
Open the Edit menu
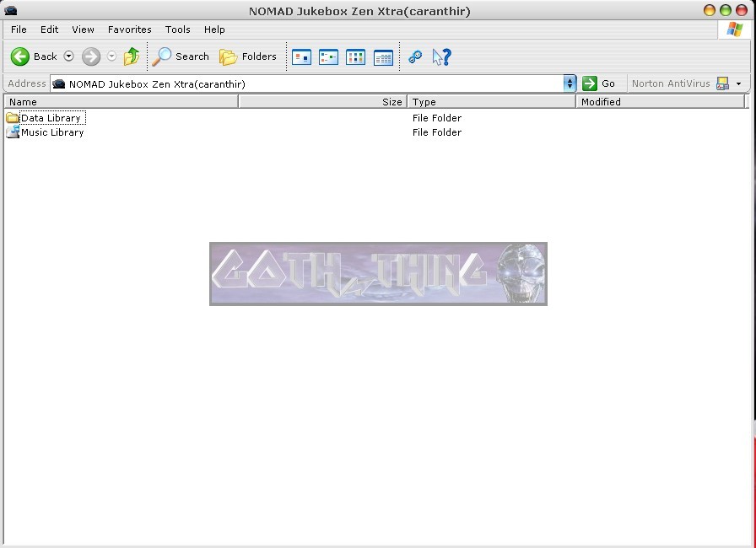click(x=49, y=30)
